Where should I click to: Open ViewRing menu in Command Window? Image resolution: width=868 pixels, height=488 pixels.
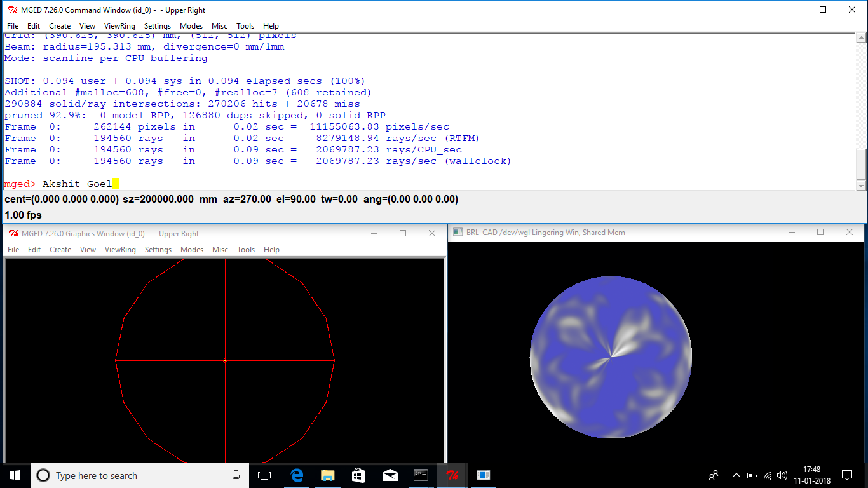pyautogui.click(x=119, y=26)
